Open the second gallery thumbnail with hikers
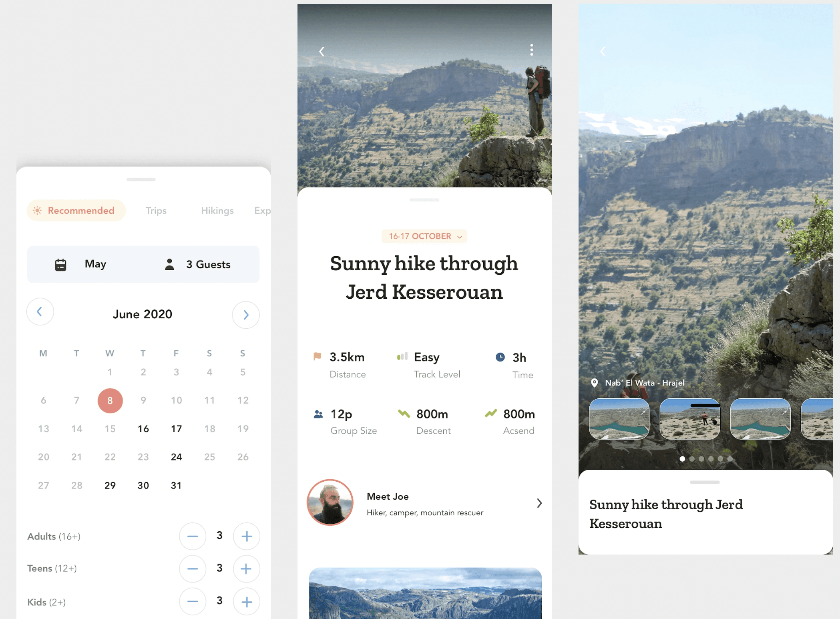The width and height of the screenshot is (840, 619). pyautogui.click(x=689, y=419)
